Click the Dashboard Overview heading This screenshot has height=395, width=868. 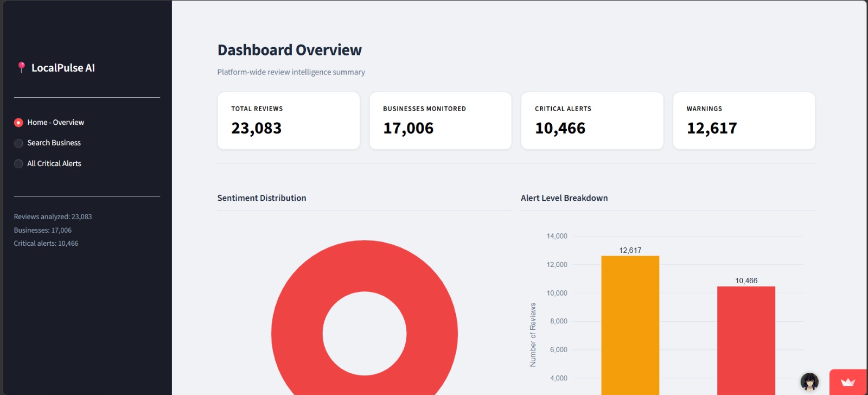[x=290, y=50]
